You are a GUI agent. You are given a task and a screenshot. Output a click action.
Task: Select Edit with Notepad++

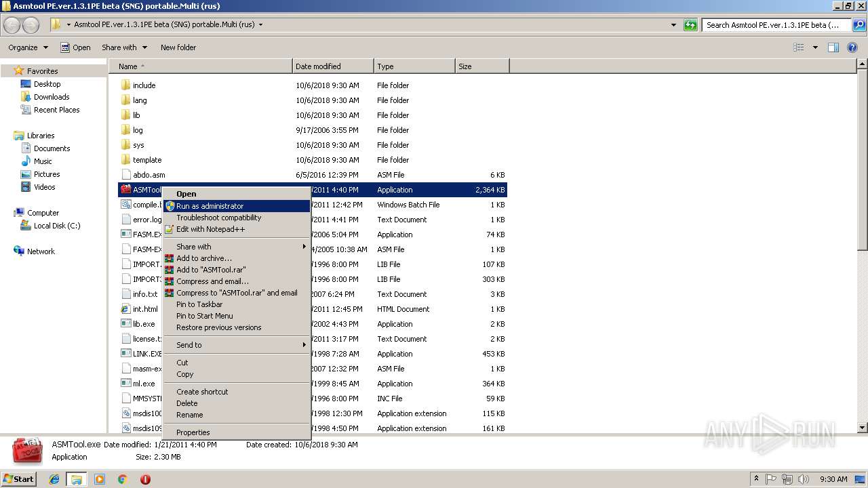(x=237, y=229)
